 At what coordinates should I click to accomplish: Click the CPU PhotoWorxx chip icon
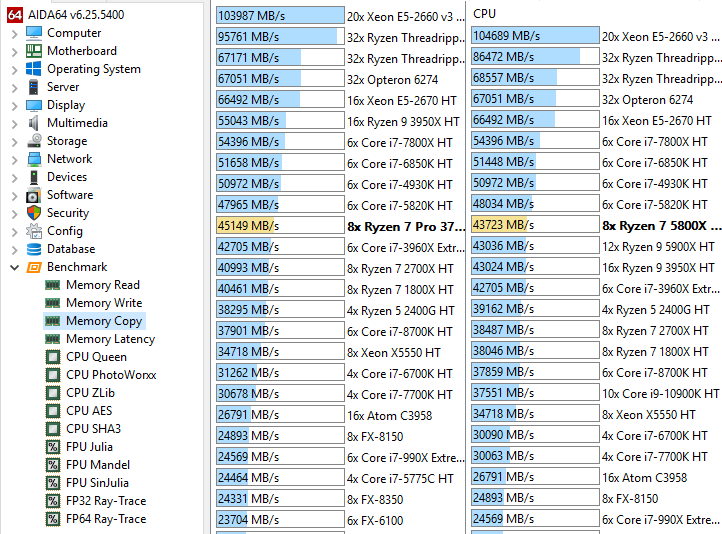53,375
